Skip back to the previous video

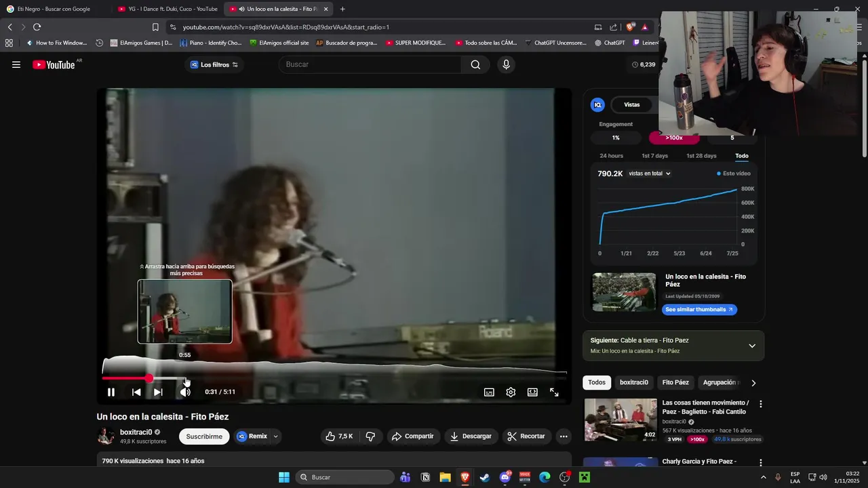[136, 392]
